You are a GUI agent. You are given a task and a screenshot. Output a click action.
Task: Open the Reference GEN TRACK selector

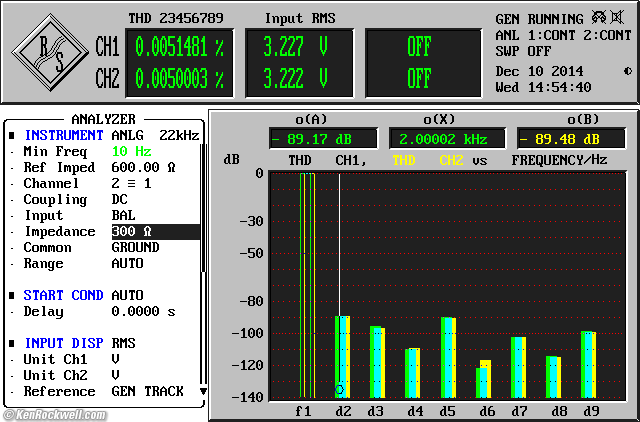point(147,391)
